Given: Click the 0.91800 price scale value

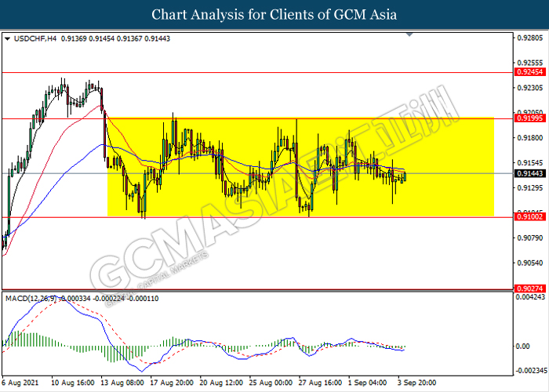Looking at the screenshot, I should 530,138.
